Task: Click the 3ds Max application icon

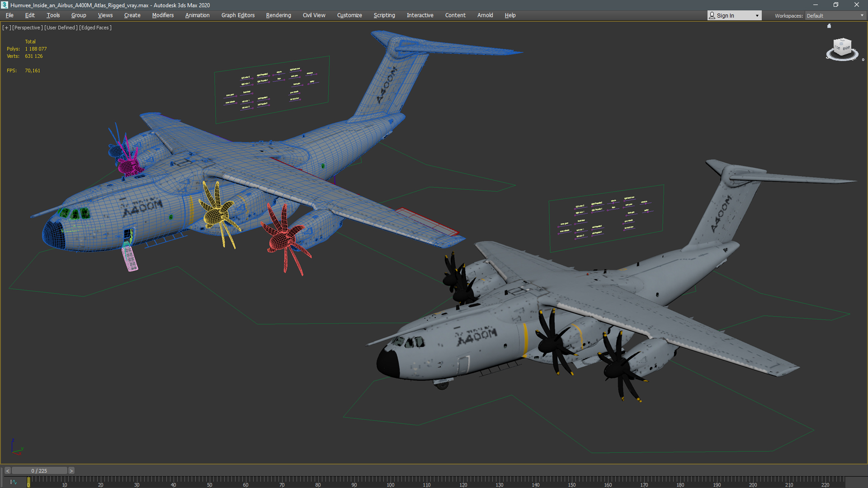Action: pos(5,5)
